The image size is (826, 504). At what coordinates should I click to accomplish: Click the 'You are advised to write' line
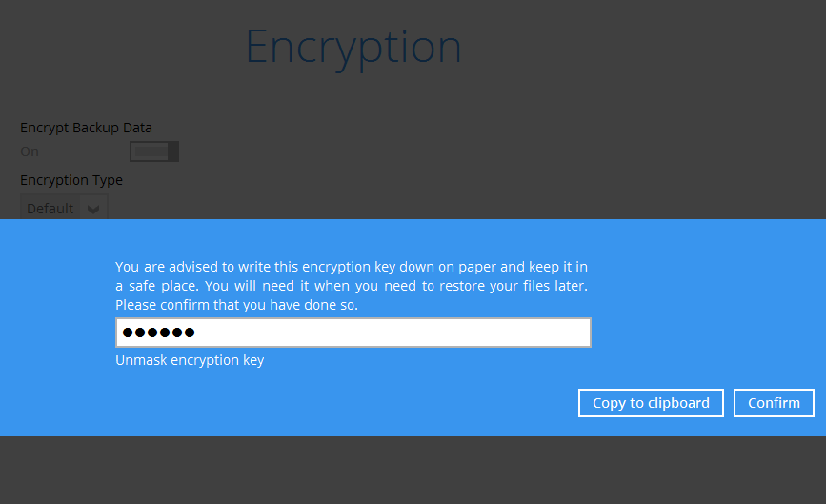[x=352, y=267]
